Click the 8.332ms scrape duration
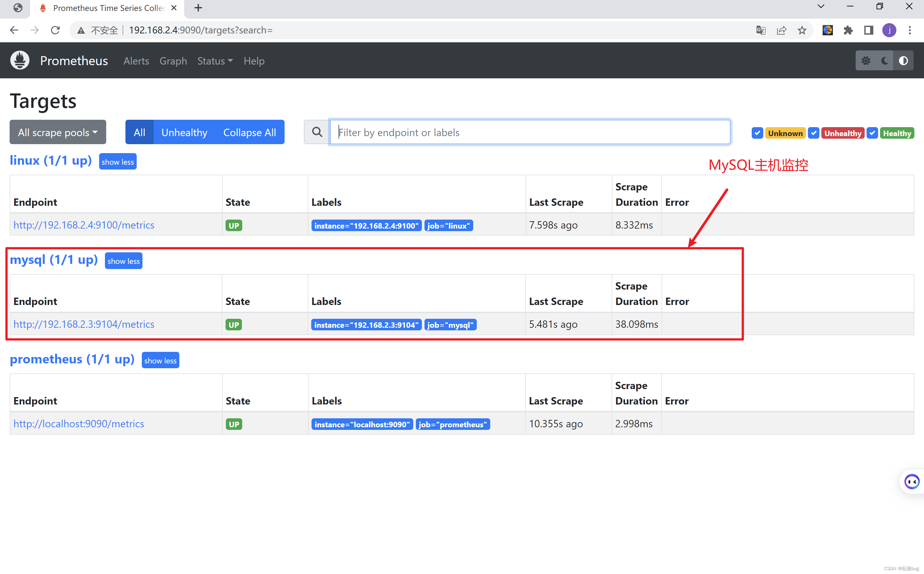The height and width of the screenshot is (574, 924). pos(634,225)
